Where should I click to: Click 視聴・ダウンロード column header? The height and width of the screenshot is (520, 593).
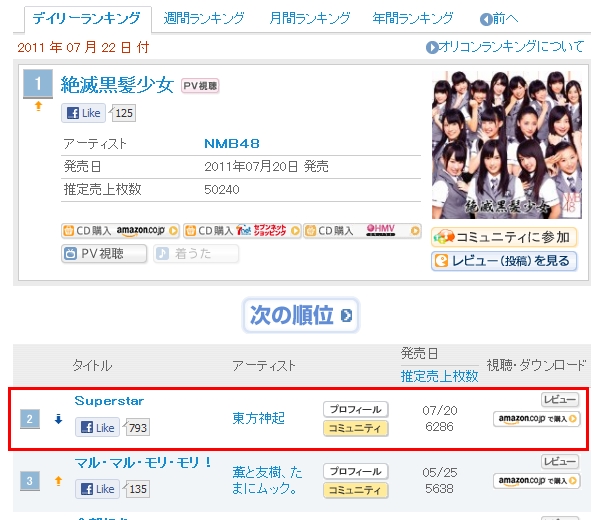point(536,365)
